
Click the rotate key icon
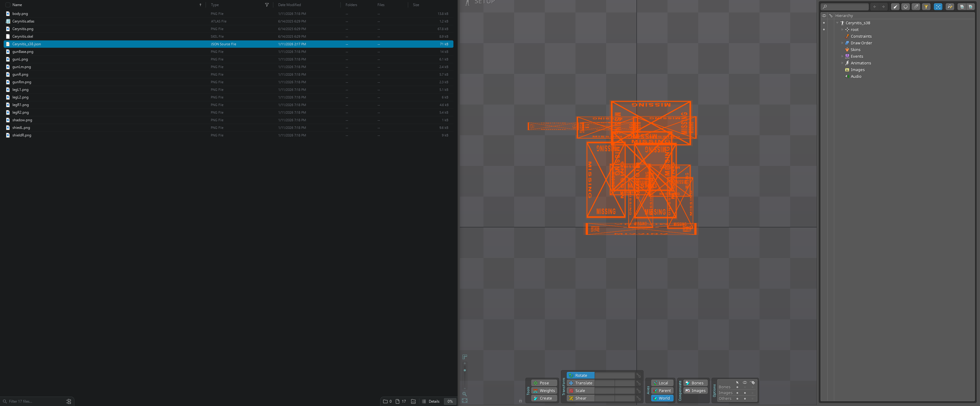[638, 376]
